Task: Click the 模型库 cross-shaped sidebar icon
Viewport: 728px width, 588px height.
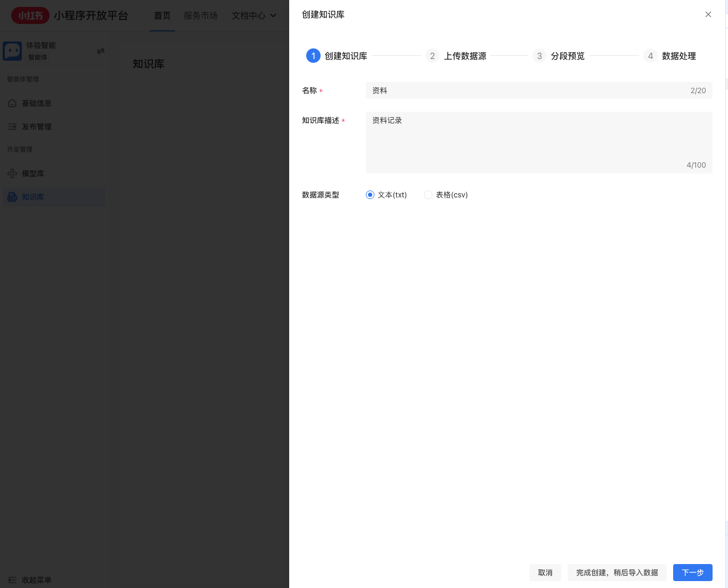Action: tap(12, 173)
